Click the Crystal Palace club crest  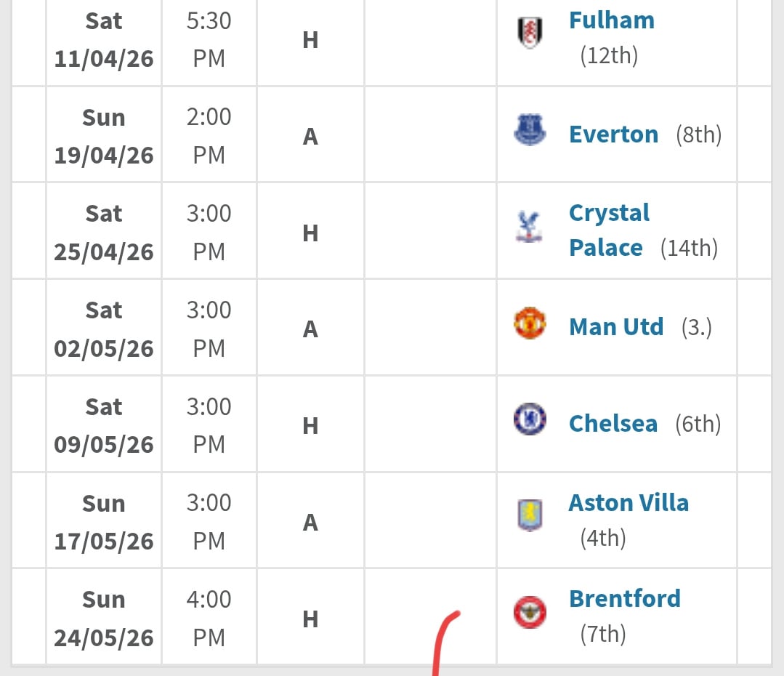click(530, 226)
